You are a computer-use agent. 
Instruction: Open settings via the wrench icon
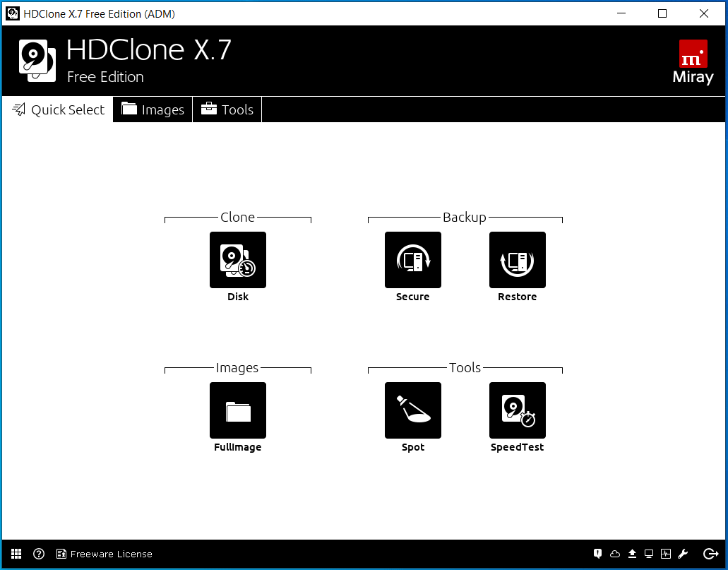(x=683, y=554)
